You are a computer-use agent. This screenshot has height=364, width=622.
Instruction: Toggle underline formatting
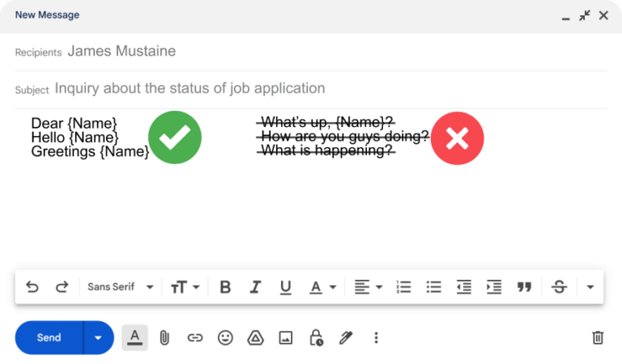click(285, 287)
